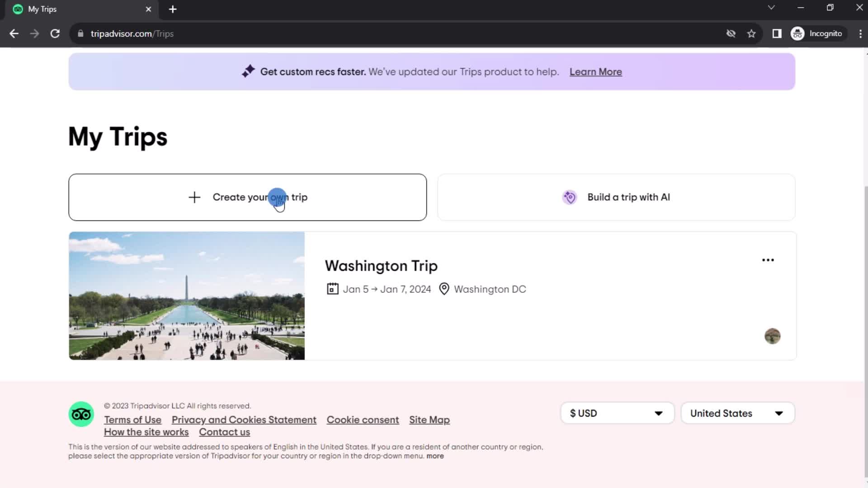Toggle the bookmark star icon in address bar
Screen dimensions: 868x488
pyautogui.click(x=753, y=34)
